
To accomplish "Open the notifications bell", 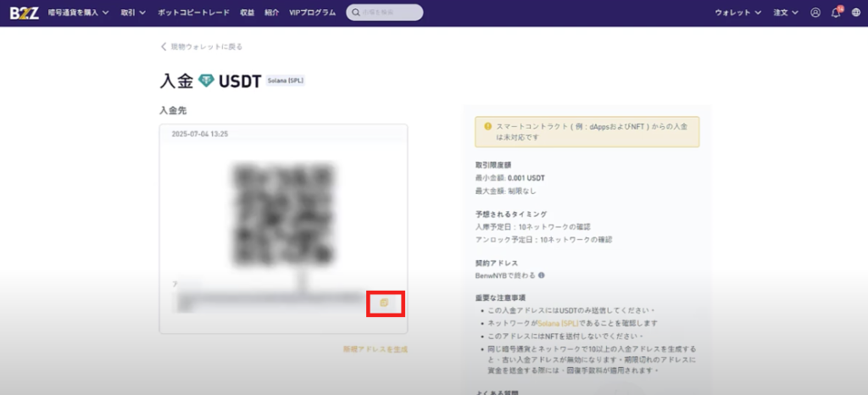I will [x=836, y=13].
